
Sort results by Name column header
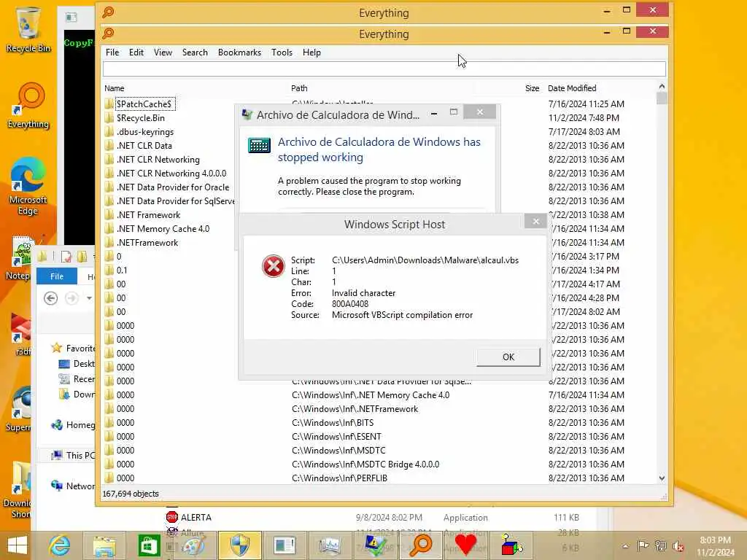pos(115,88)
